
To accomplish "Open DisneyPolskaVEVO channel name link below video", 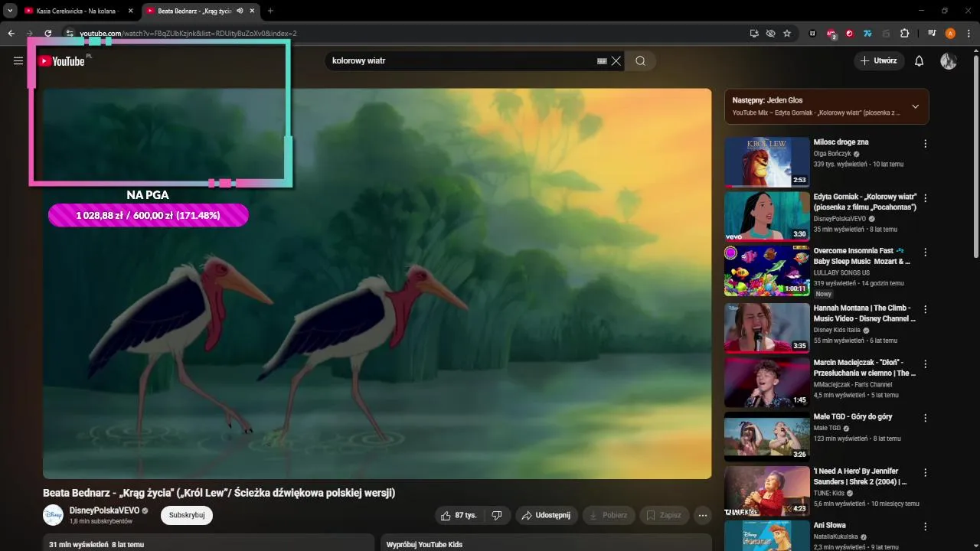I will pos(104,510).
